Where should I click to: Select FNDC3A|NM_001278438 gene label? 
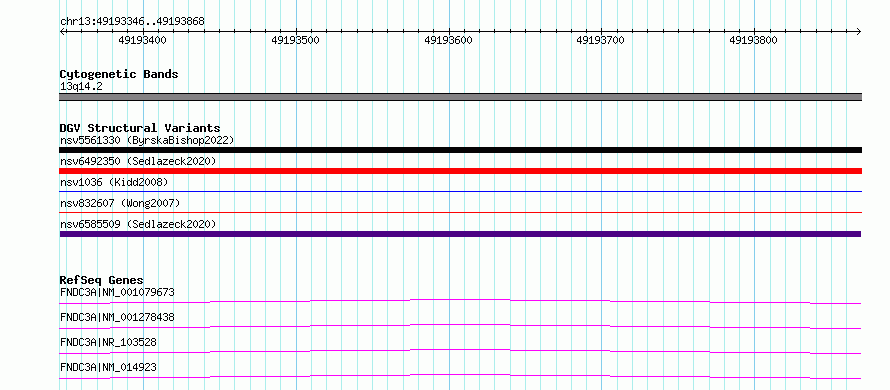pyautogui.click(x=117, y=317)
